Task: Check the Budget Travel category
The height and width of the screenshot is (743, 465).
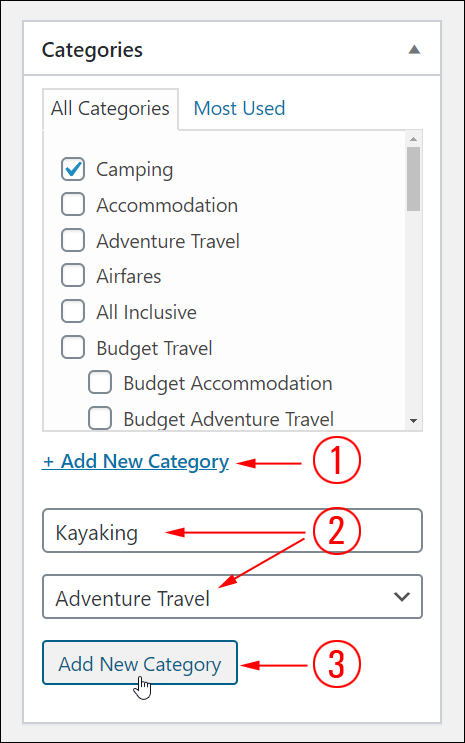Action: tap(73, 347)
